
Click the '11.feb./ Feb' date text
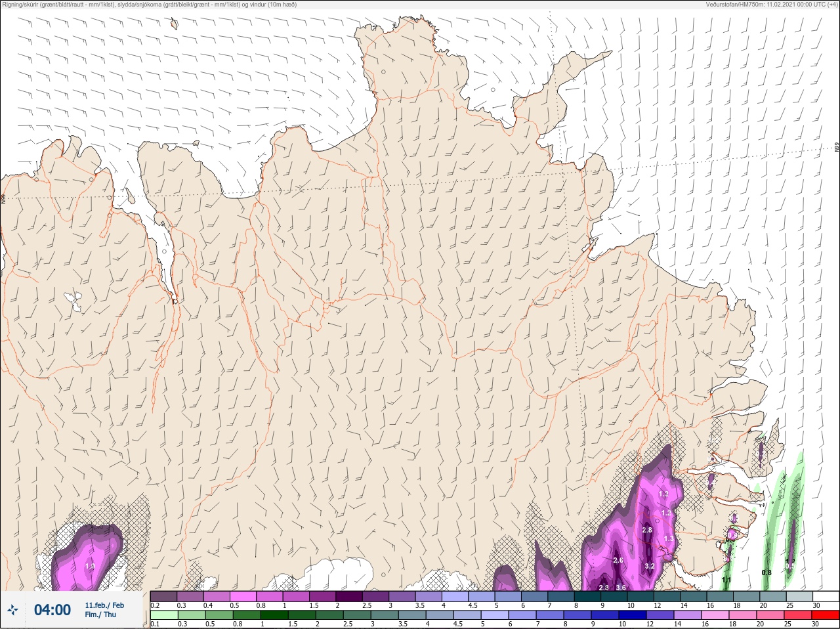(x=104, y=605)
